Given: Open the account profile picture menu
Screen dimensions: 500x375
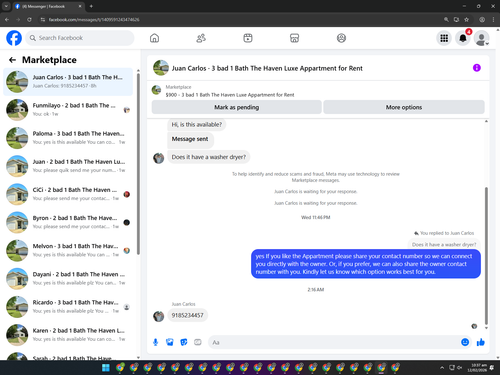Looking at the screenshot, I should [482, 38].
